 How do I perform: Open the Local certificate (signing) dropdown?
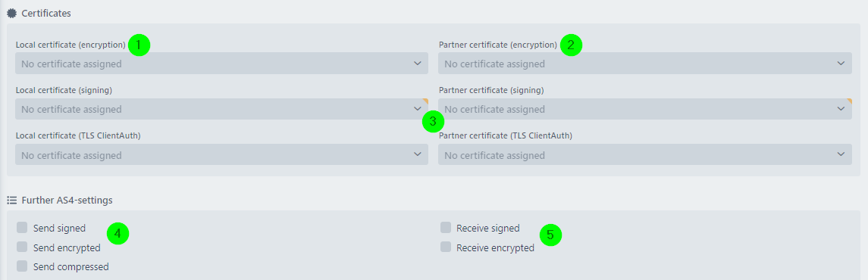(221, 109)
